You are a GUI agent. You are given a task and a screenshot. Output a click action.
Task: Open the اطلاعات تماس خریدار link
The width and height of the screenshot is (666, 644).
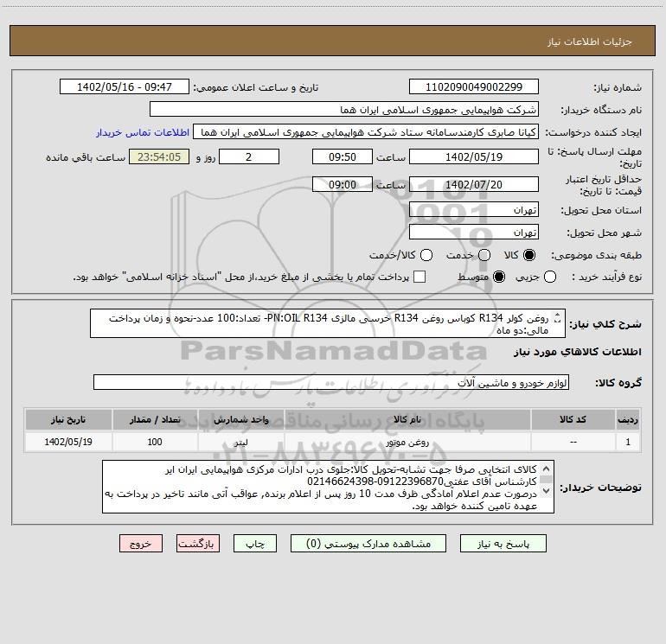(143, 132)
